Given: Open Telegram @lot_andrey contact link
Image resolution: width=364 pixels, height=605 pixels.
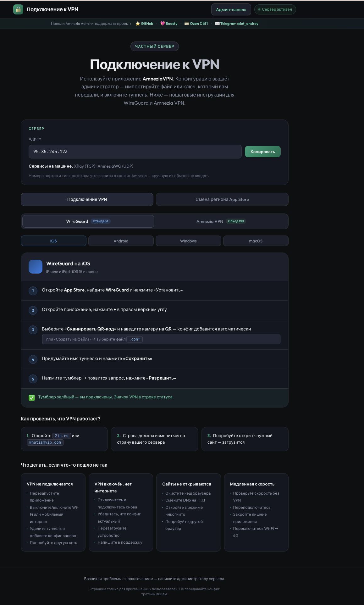Looking at the screenshot, I should point(237,24).
